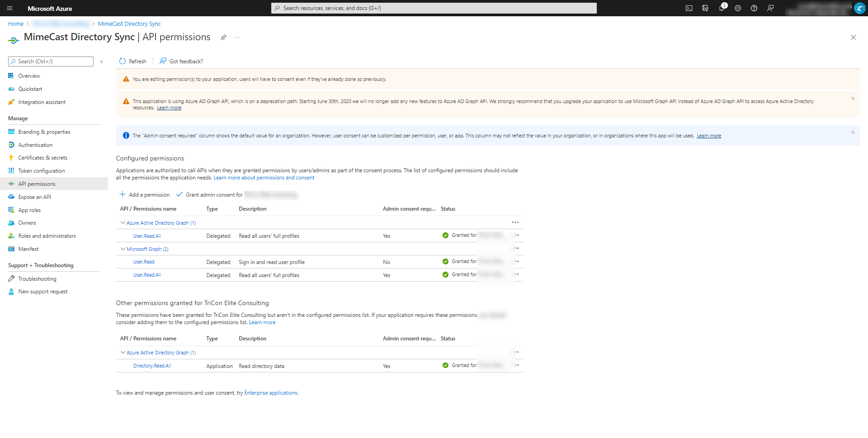
Task: Open Learn more about permissions and consent
Action: (264, 178)
